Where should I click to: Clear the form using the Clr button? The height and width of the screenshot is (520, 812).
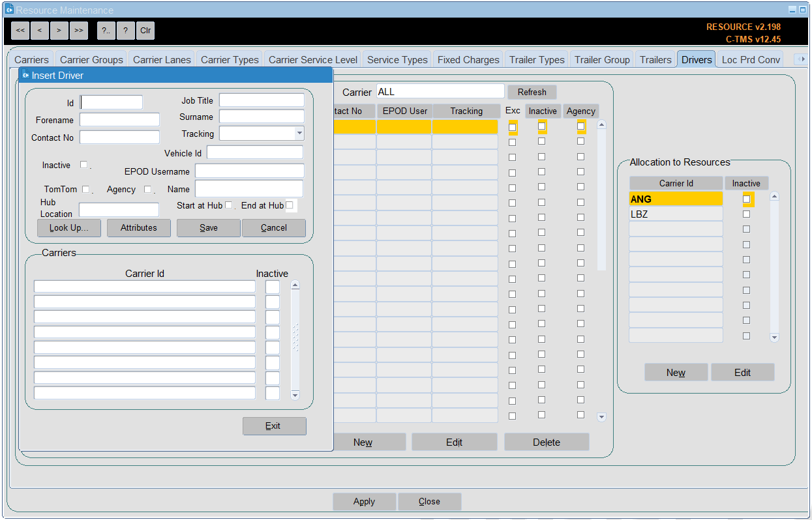(x=145, y=31)
